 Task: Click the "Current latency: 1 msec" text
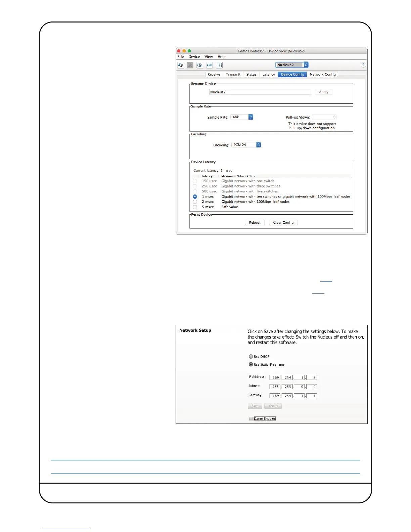point(213,171)
